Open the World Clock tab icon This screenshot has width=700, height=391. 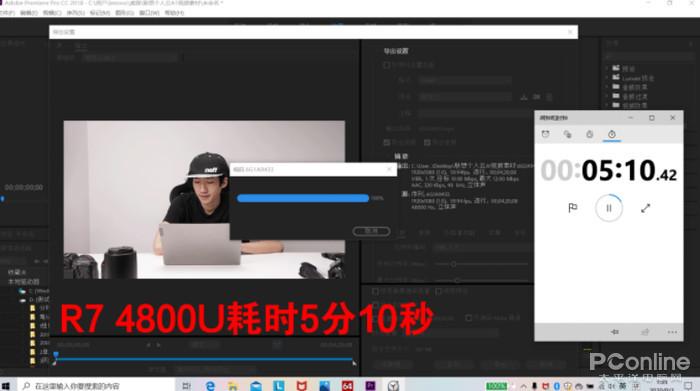567,134
